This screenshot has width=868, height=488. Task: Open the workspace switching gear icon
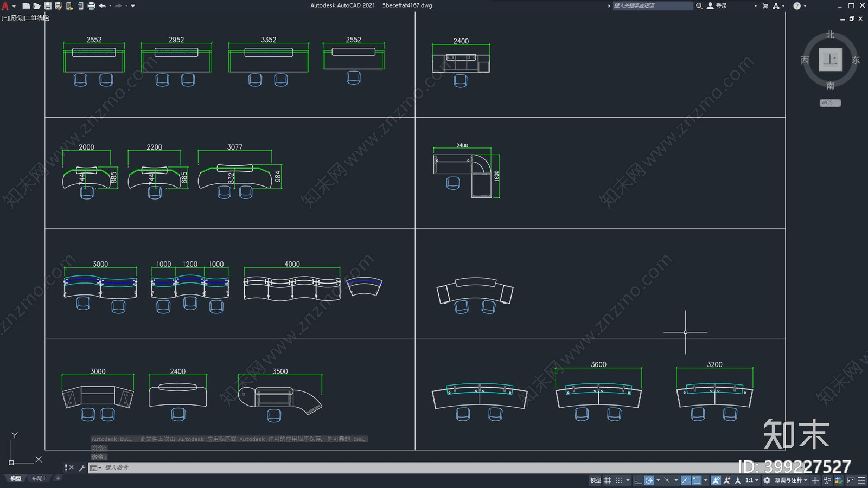click(767, 480)
